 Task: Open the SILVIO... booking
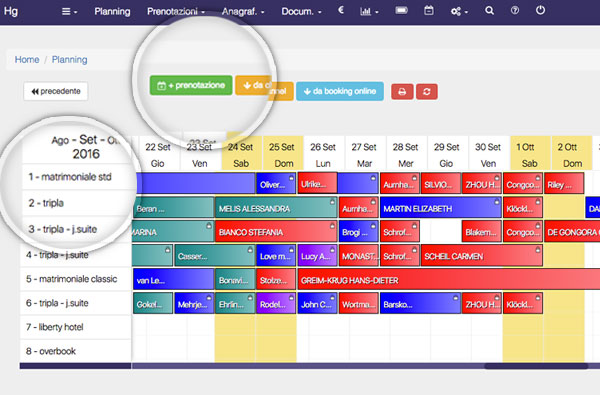441,184
